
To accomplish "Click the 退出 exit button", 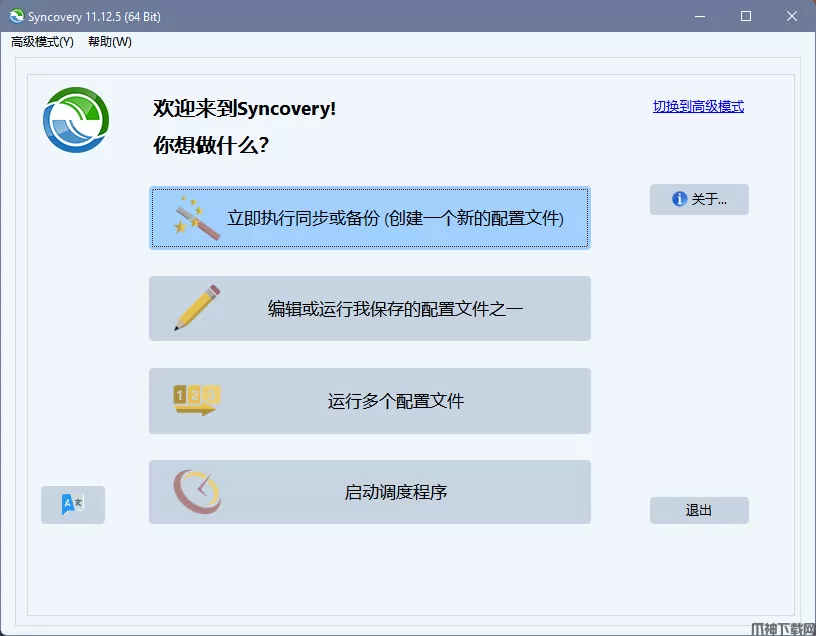I will click(x=699, y=510).
